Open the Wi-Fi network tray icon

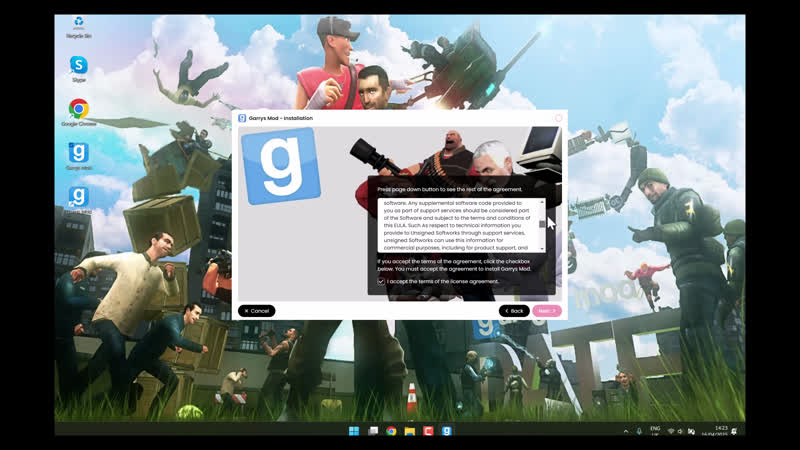[671, 432]
